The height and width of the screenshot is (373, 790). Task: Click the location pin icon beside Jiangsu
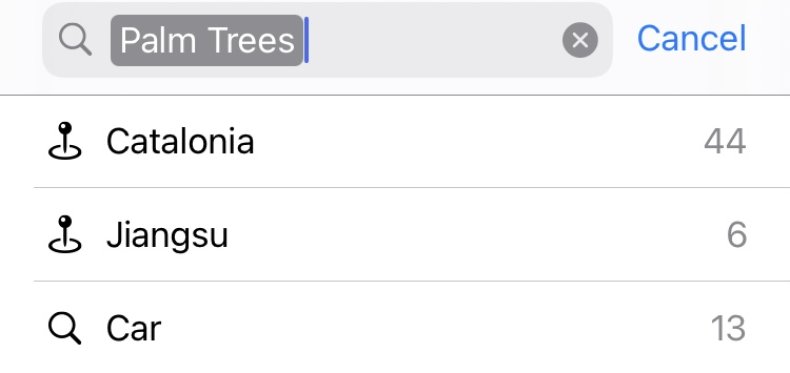[x=65, y=234]
